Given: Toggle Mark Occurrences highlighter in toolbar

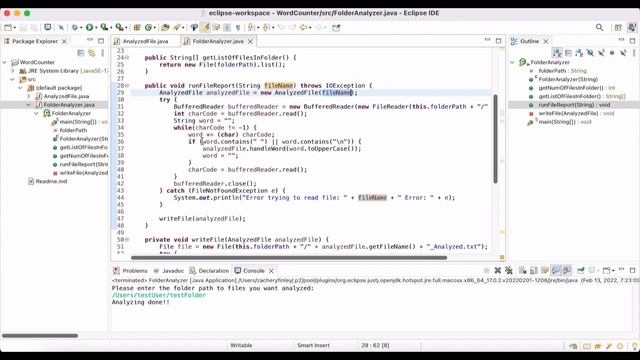Looking at the screenshot, I should pyautogui.click(x=205, y=27).
